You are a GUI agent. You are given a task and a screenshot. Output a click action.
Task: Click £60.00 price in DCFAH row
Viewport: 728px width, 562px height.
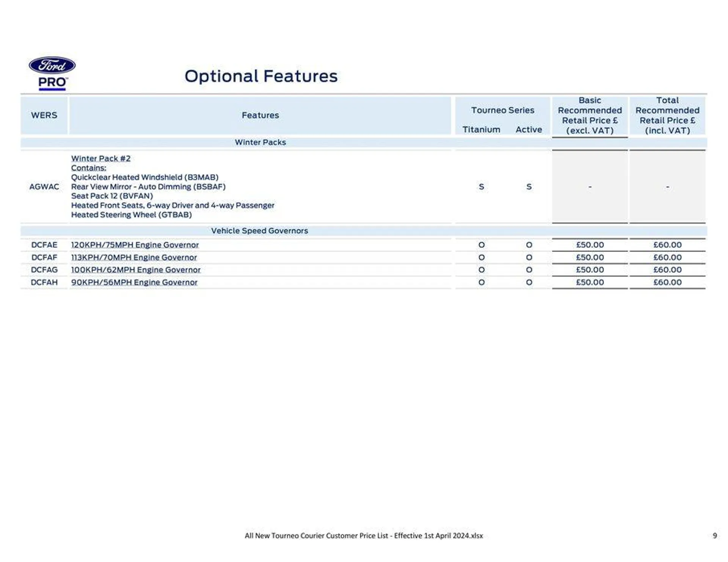667,282
